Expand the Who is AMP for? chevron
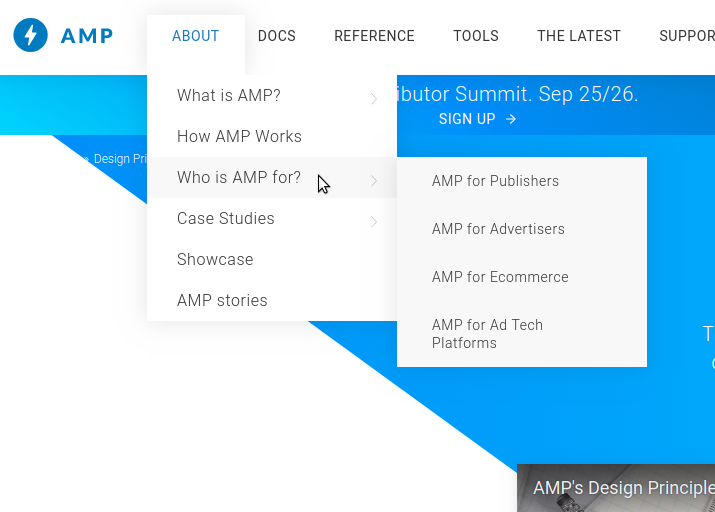The image size is (715, 512). (374, 180)
